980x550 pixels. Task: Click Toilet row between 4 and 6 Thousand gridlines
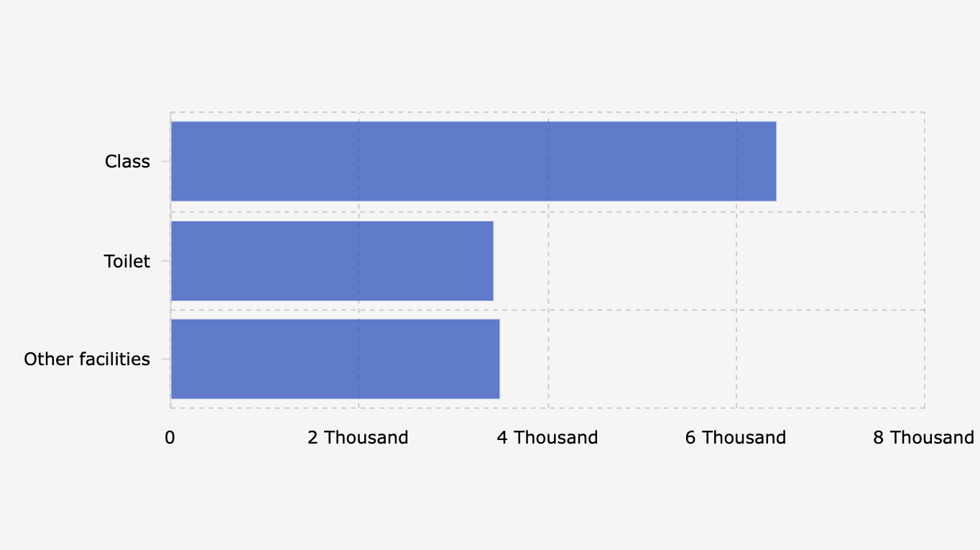(x=642, y=260)
